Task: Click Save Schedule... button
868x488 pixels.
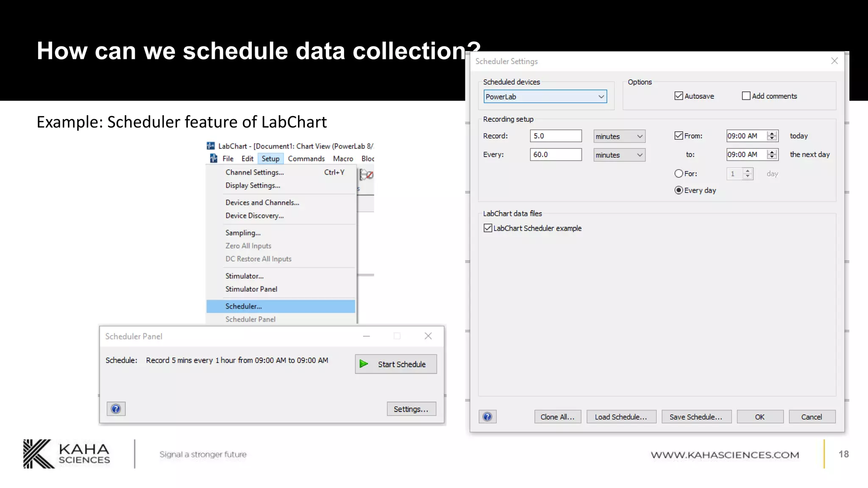Action: (x=696, y=417)
